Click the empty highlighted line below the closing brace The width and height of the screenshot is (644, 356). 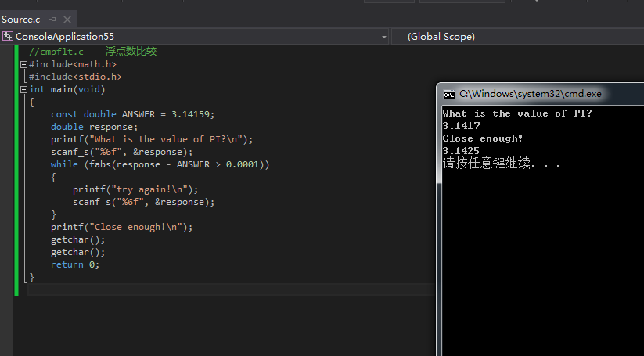[x=231, y=289]
